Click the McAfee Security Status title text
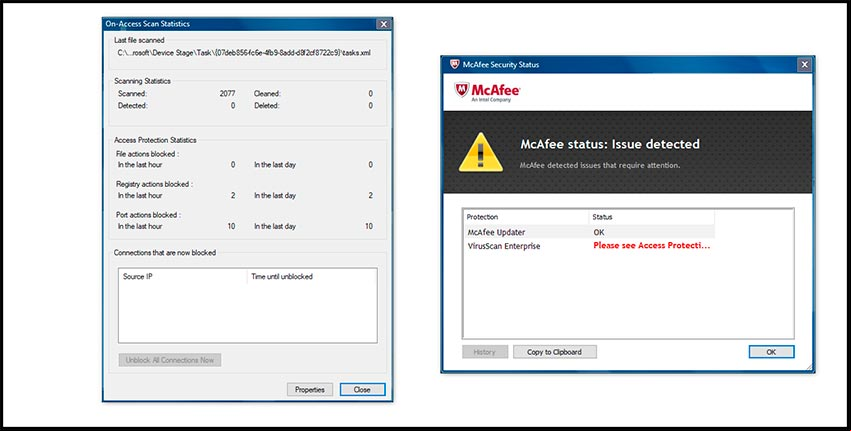Screen dimensions: 851x431 501,65
